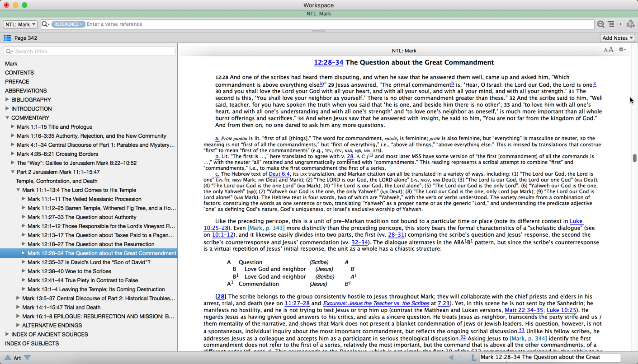The height and width of the screenshot is (364, 638).
Task: Expand Mark 1:1–15 Title and Prologue
Action: click(x=13, y=126)
